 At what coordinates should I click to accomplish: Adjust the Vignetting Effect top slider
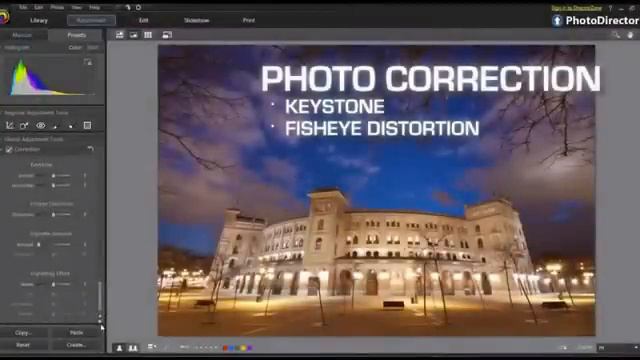(x=53, y=284)
